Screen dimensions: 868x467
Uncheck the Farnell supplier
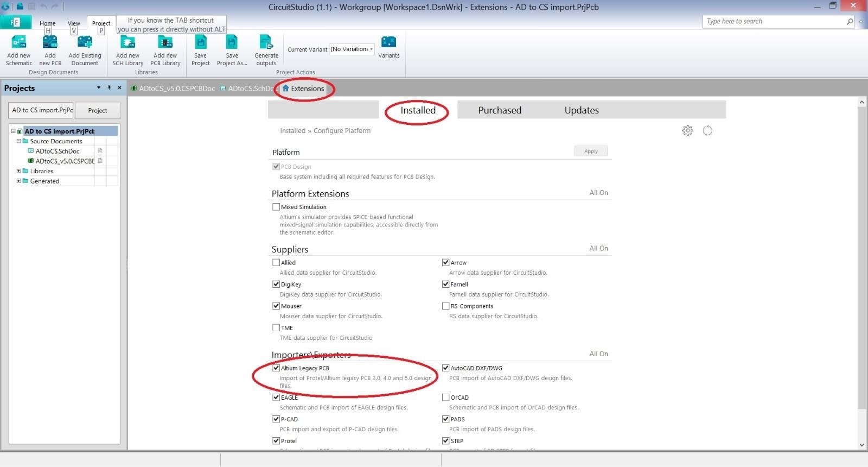(x=445, y=284)
